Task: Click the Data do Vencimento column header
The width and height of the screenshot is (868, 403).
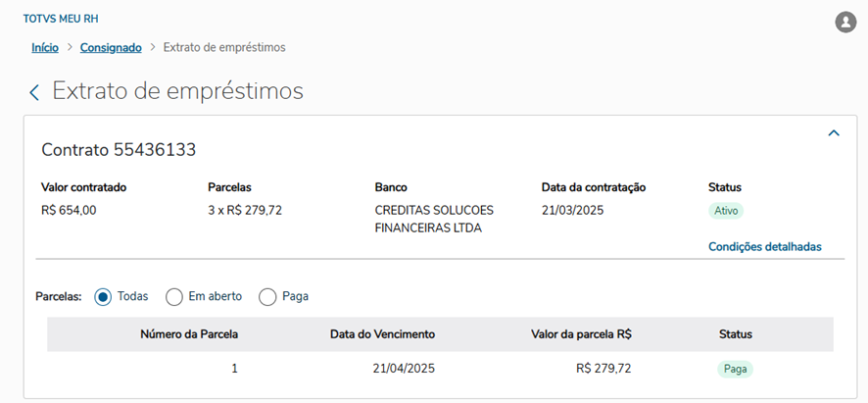Action: [x=382, y=334]
